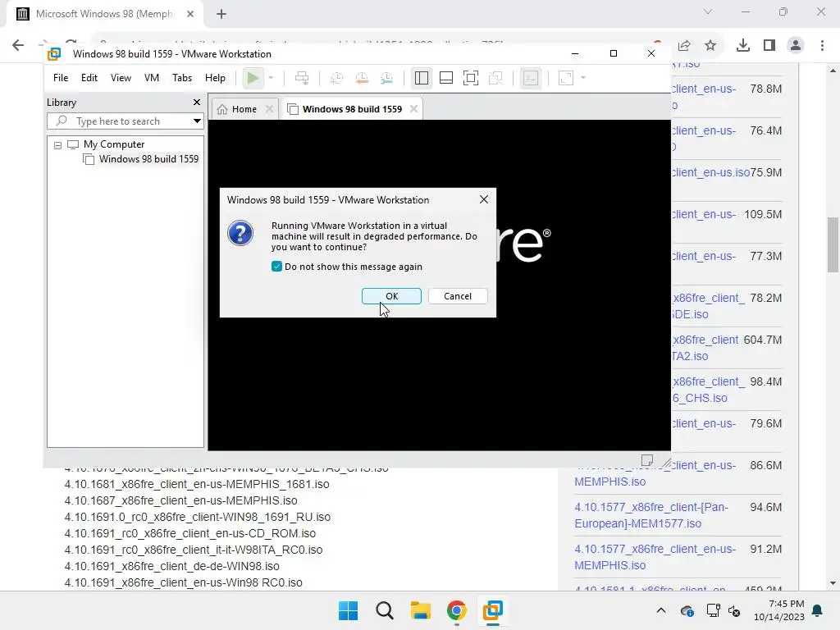Enter full screen mode icon
The width and height of the screenshot is (840, 630).
click(471, 78)
